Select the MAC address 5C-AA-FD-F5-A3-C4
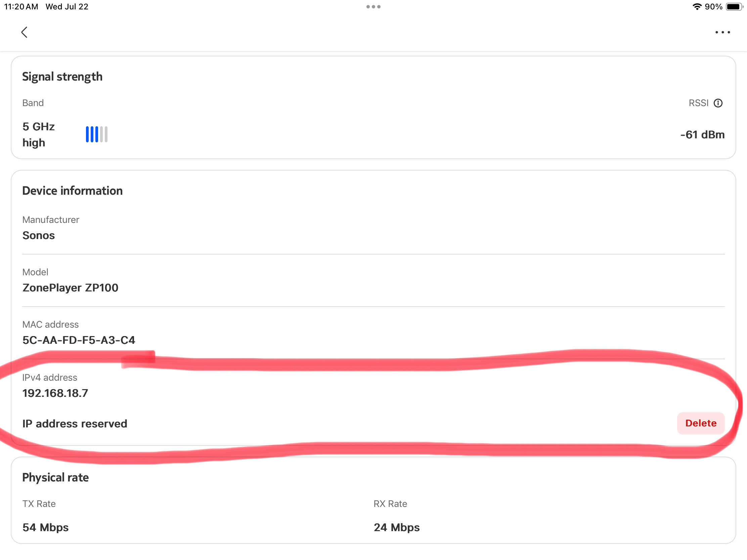 click(79, 340)
